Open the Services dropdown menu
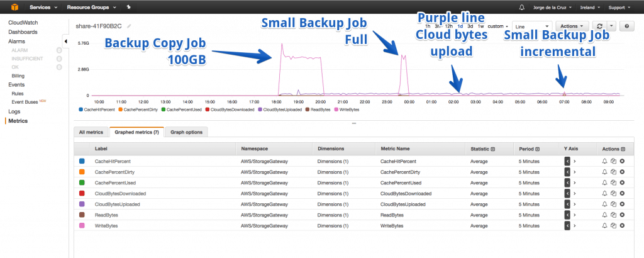Viewport: 644px width, 258px height. [43, 7]
